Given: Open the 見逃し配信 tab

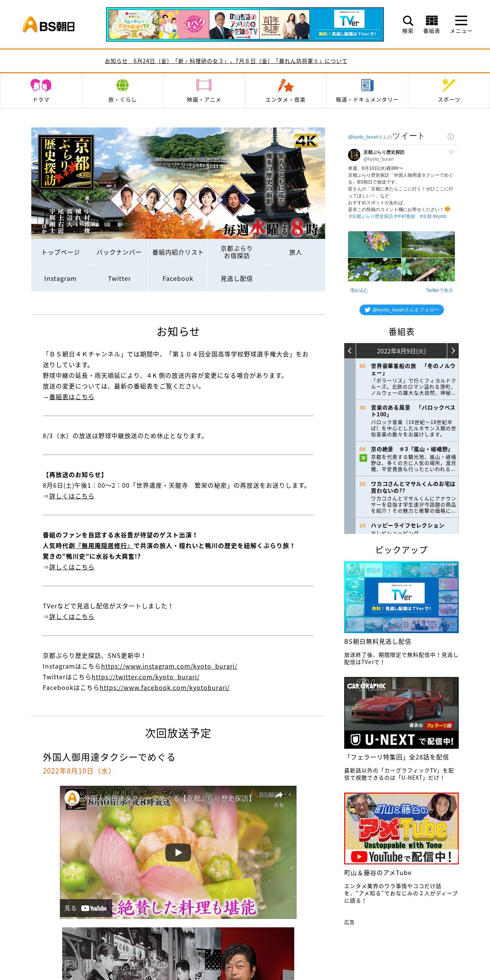Looking at the screenshot, I should 237,279.
